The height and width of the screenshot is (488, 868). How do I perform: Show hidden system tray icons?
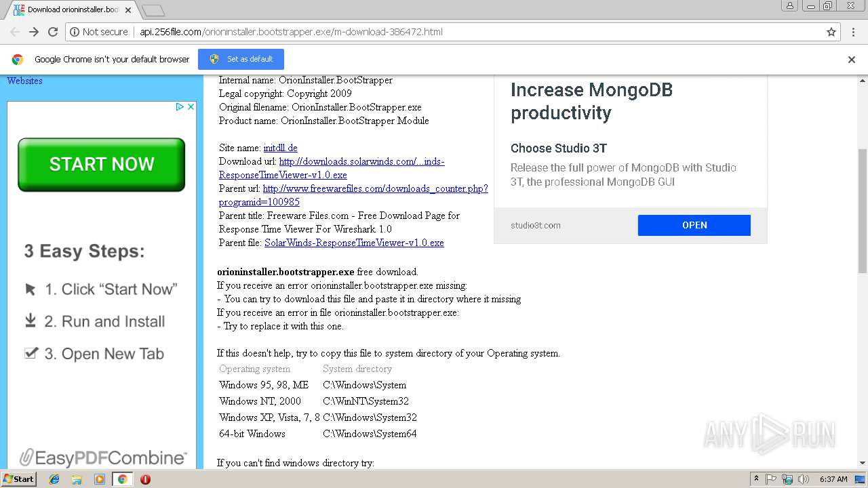756,479
